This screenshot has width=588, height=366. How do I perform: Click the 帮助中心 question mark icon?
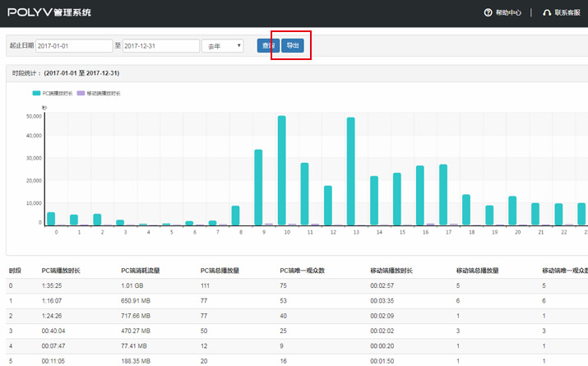click(x=488, y=12)
